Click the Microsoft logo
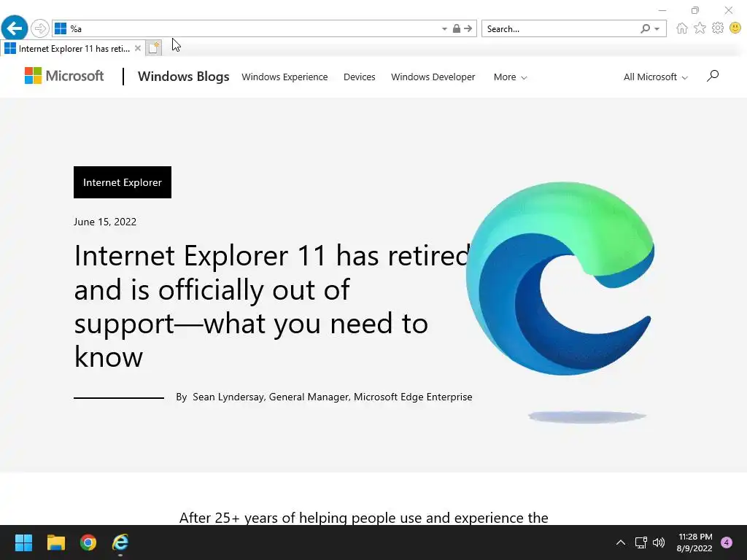 (64, 76)
